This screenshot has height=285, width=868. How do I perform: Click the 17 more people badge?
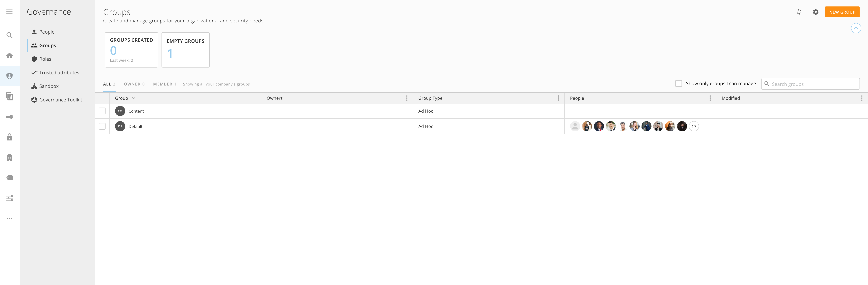click(x=693, y=127)
